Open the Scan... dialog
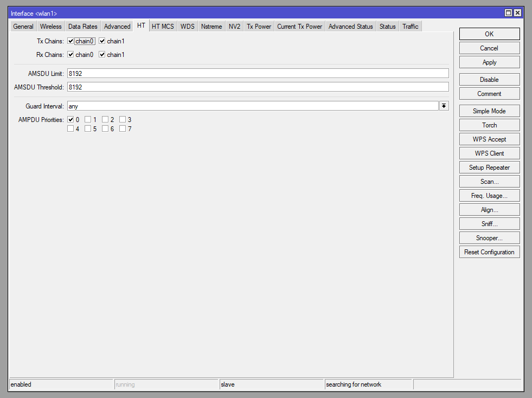Image resolution: width=532 pixels, height=398 pixels. pyautogui.click(x=489, y=182)
